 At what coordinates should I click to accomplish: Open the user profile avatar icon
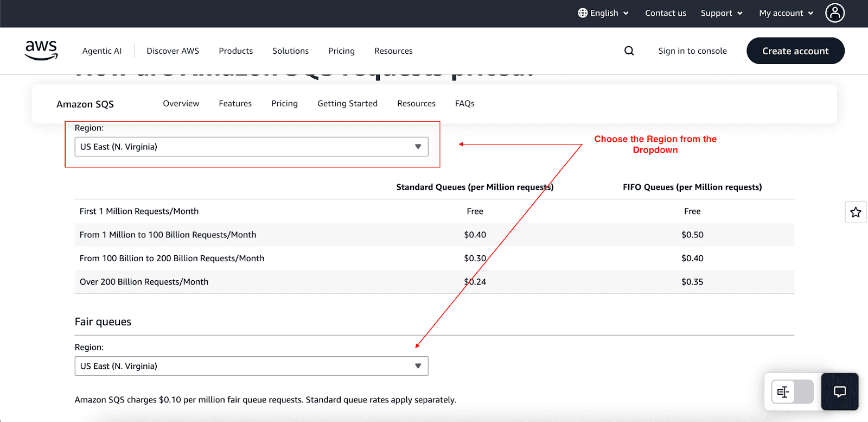coord(835,12)
